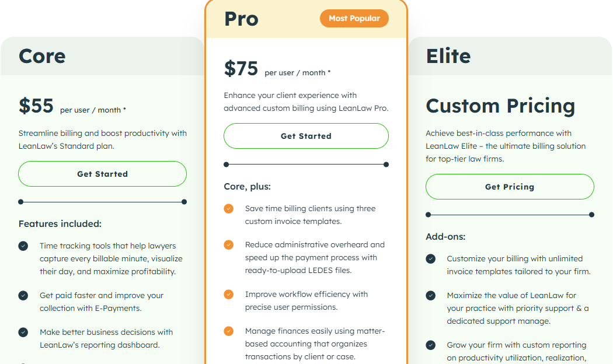This screenshot has height=364, width=613.
Task: Click Get Started on the Pro plan
Action: pos(306,135)
